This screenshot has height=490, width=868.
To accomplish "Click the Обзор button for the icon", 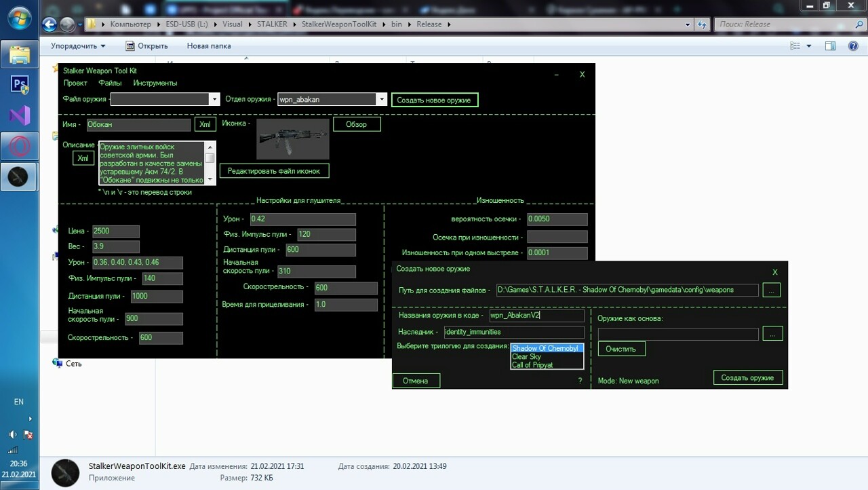I will 357,124.
